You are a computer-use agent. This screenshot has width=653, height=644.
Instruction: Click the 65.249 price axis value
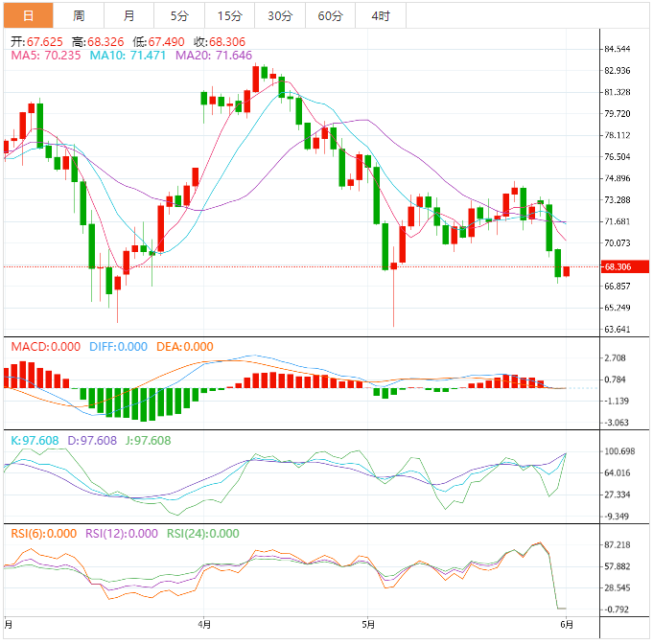[x=618, y=308]
